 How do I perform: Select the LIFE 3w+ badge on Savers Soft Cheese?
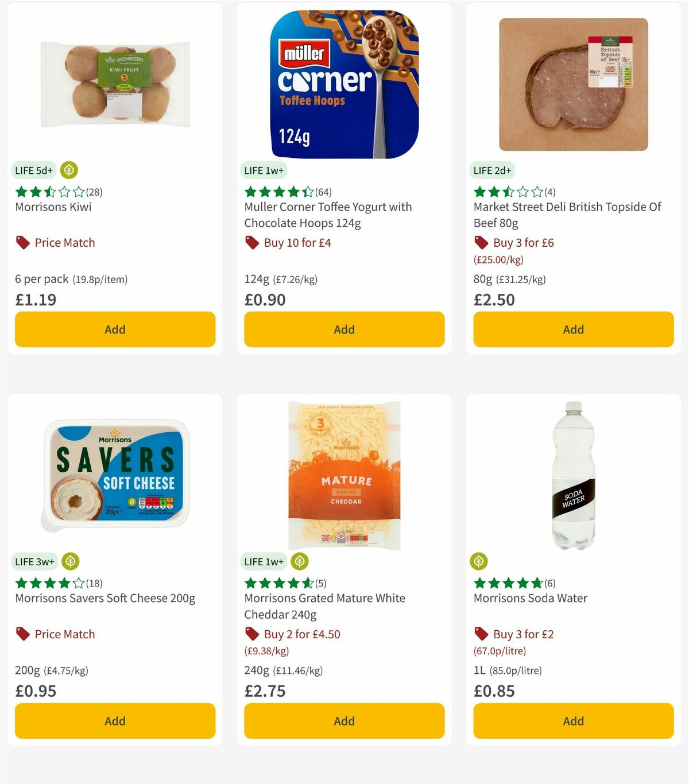(x=34, y=561)
